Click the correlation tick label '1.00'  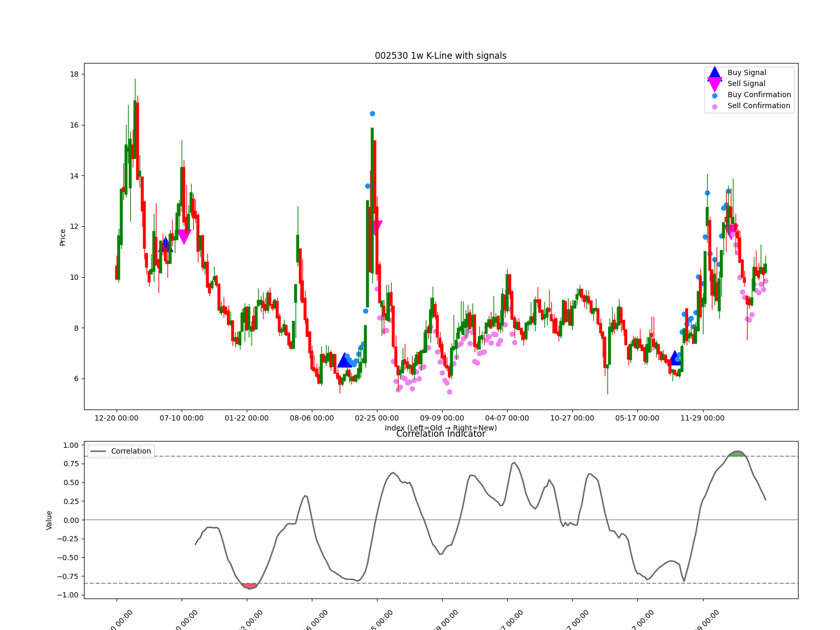point(70,445)
